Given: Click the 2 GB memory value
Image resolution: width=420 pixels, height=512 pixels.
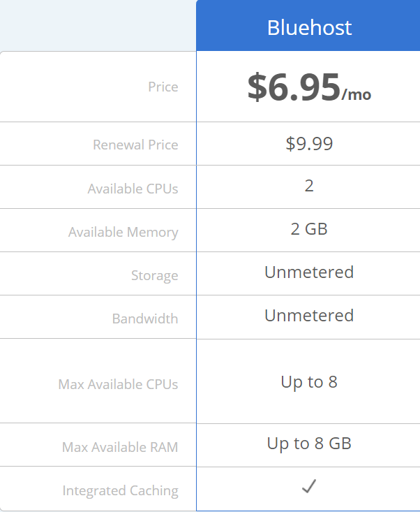Looking at the screenshot, I should pos(309,229).
